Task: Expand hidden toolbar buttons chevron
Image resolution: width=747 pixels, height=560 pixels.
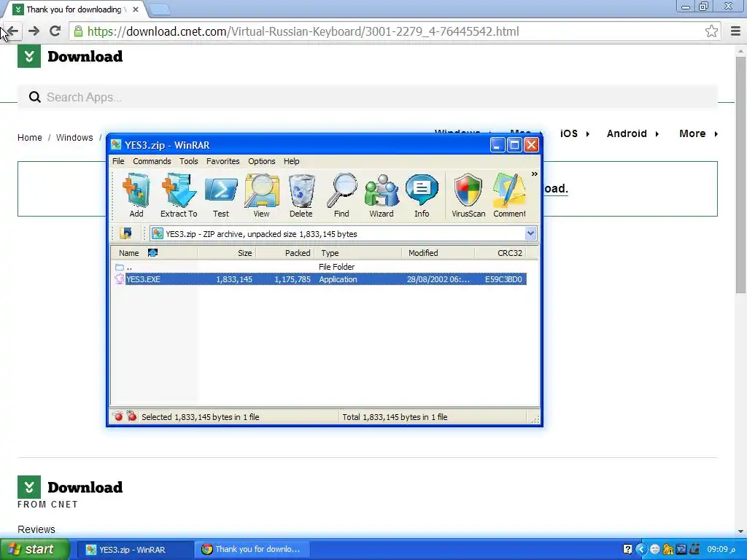Action: pos(535,174)
